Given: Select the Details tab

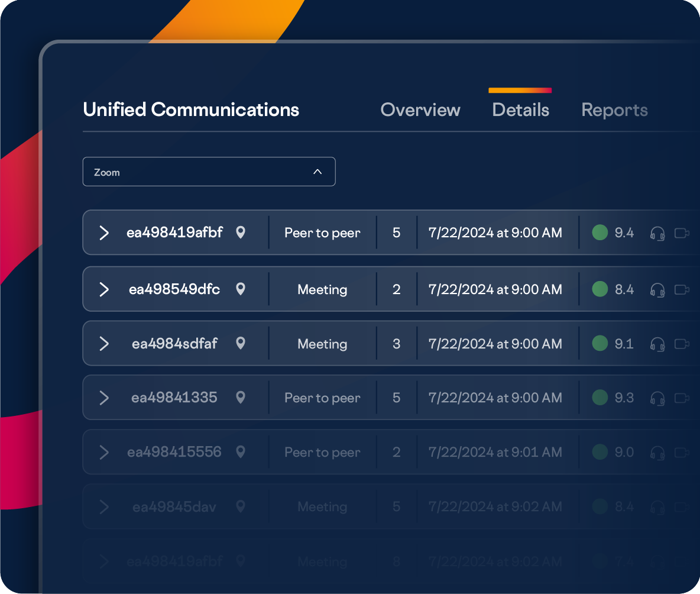Looking at the screenshot, I should pyautogui.click(x=520, y=110).
